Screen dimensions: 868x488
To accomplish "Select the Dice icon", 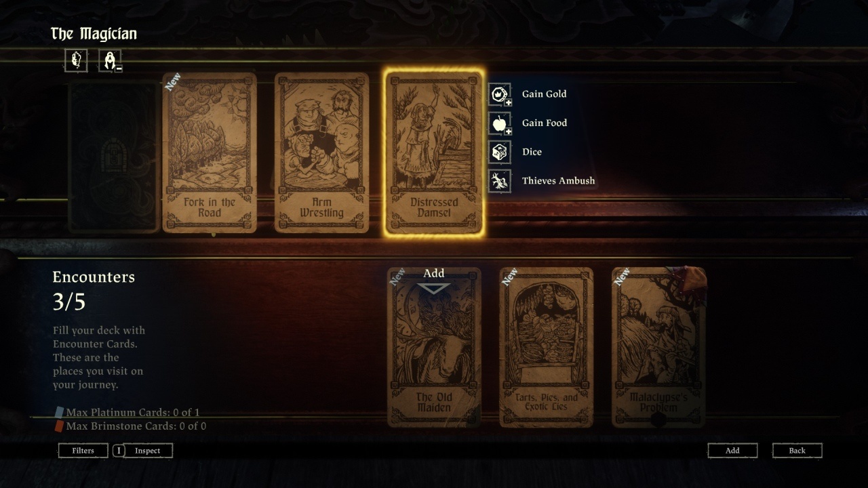I will tap(500, 152).
